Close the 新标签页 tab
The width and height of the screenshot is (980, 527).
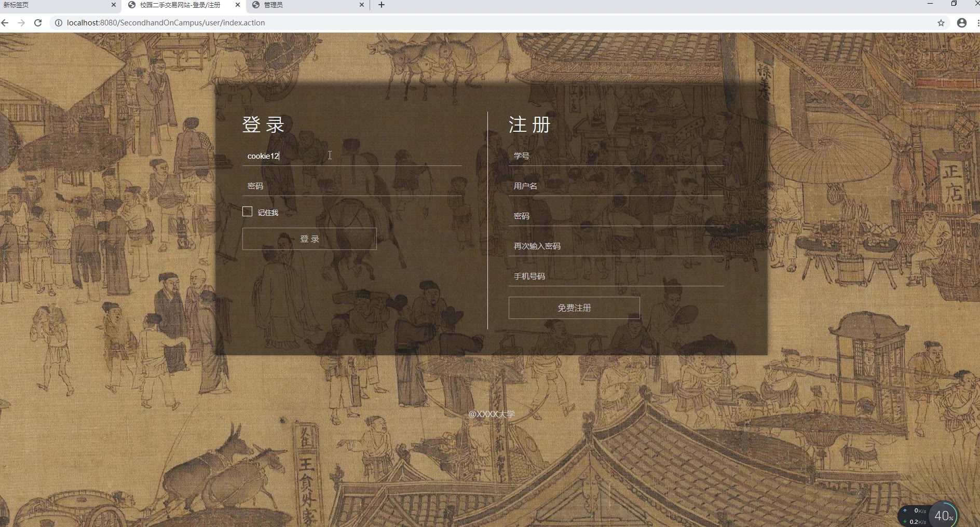pyautogui.click(x=114, y=5)
